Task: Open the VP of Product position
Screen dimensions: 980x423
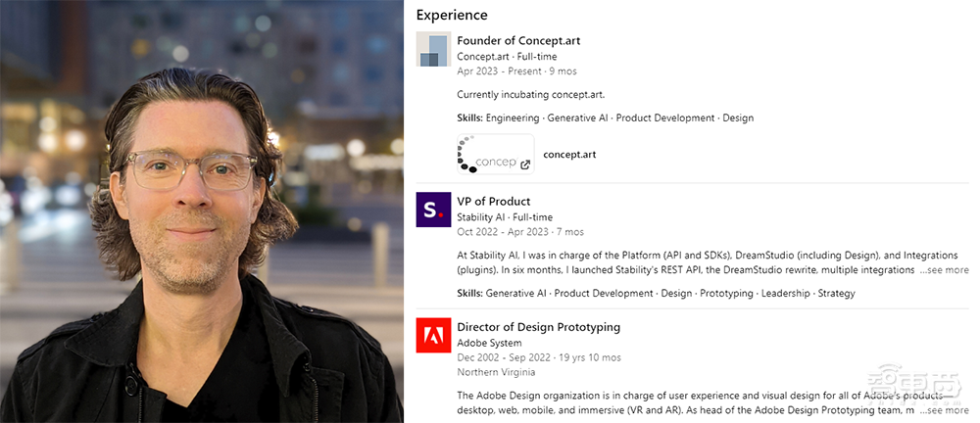Action: 493,202
